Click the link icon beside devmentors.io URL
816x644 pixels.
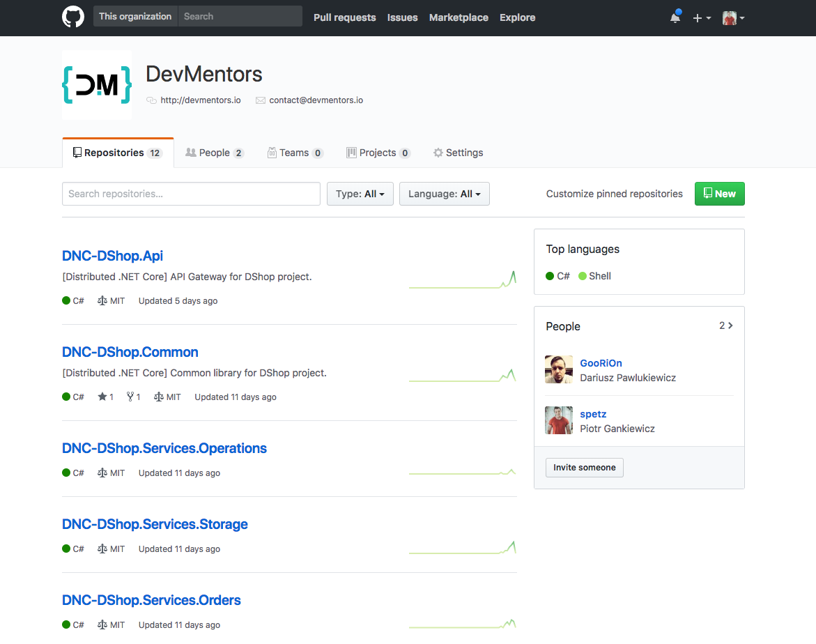(x=151, y=100)
